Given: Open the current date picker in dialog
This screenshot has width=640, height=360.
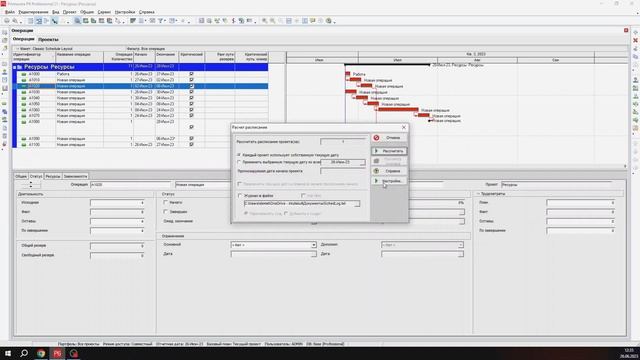Looking at the screenshot, I should pyautogui.click(x=362, y=162).
